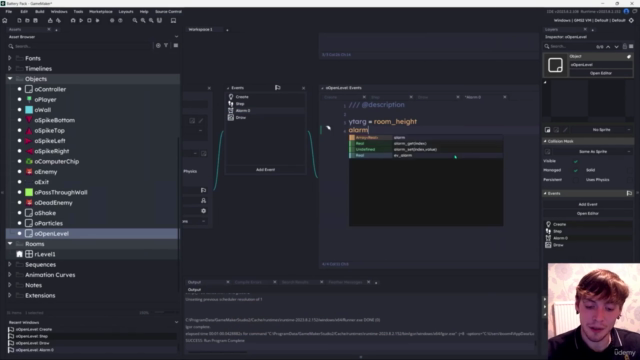Click the gear icon in the object editor
The image size is (640, 360).
coord(203,211)
